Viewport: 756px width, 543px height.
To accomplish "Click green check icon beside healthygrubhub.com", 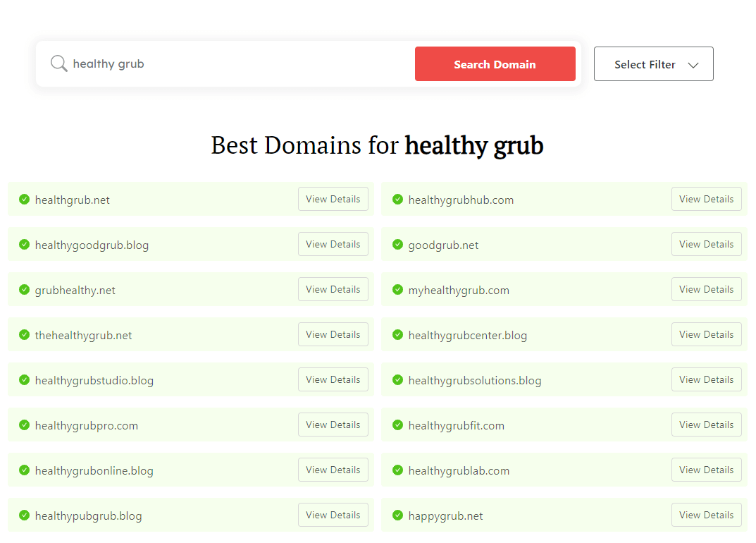I will click(397, 199).
